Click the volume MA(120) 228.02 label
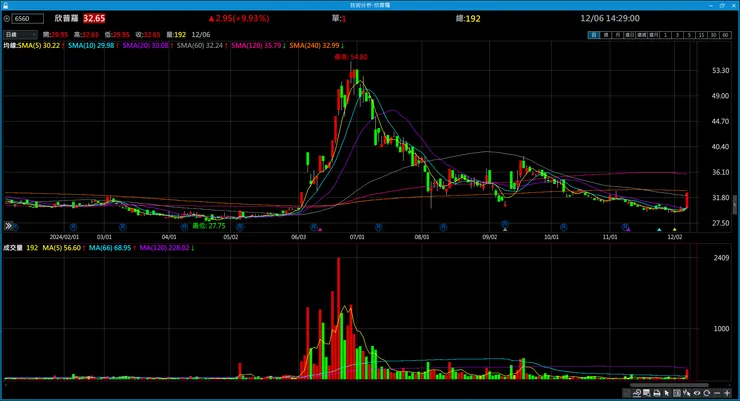The width and height of the screenshot is (740, 401). pyautogui.click(x=164, y=248)
